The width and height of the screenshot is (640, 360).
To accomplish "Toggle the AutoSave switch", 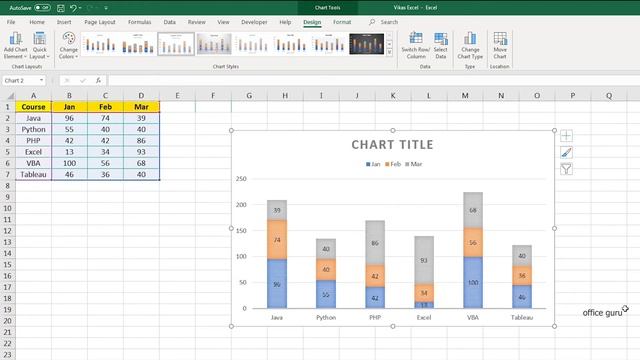I will pos(42,8).
